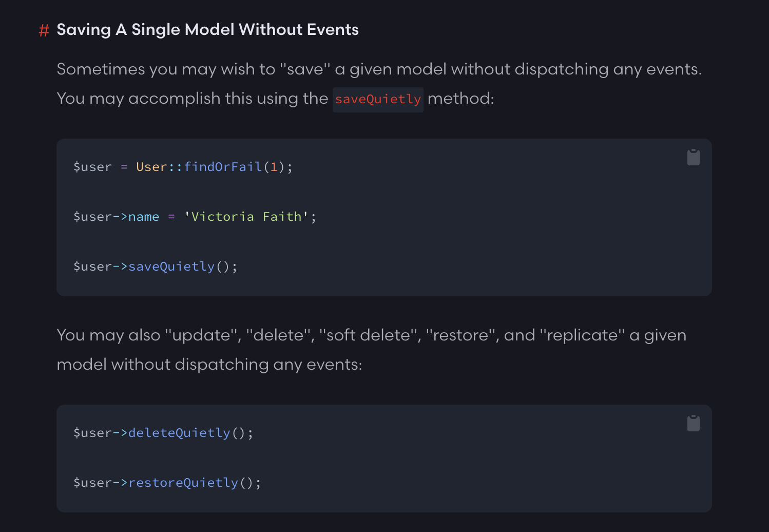The image size is (769, 532).
Task: Click the # anchor icon beside the heading
Action: tap(44, 31)
